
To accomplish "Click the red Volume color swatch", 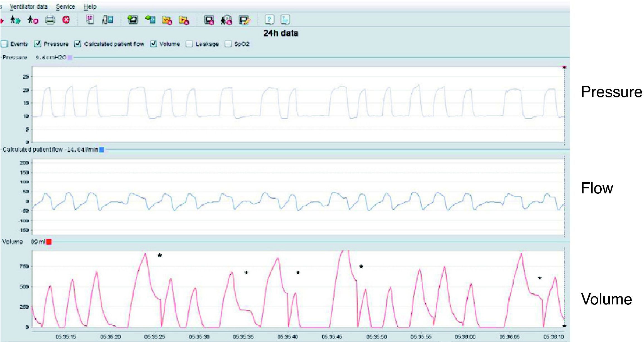I will point(49,242).
